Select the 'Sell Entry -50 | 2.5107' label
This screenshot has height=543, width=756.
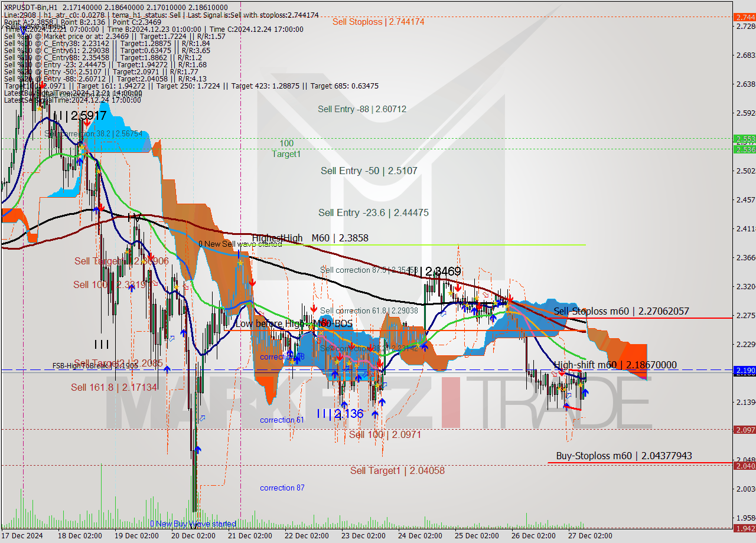tap(369, 171)
